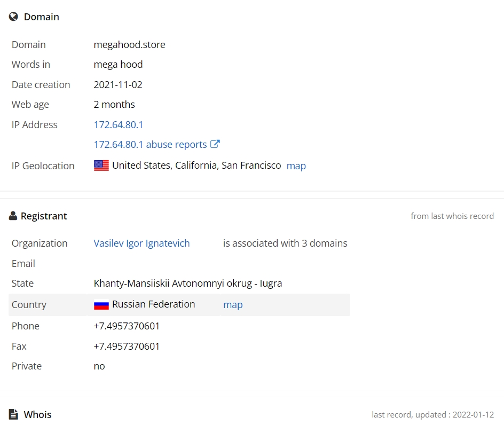Click the United States flag icon
The height and width of the screenshot is (425, 504).
[101, 166]
